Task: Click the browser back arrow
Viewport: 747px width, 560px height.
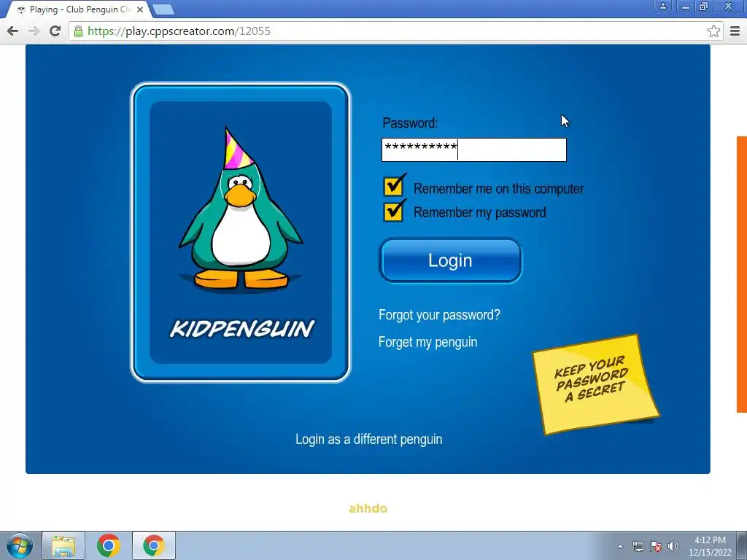Action: (13, 31)
